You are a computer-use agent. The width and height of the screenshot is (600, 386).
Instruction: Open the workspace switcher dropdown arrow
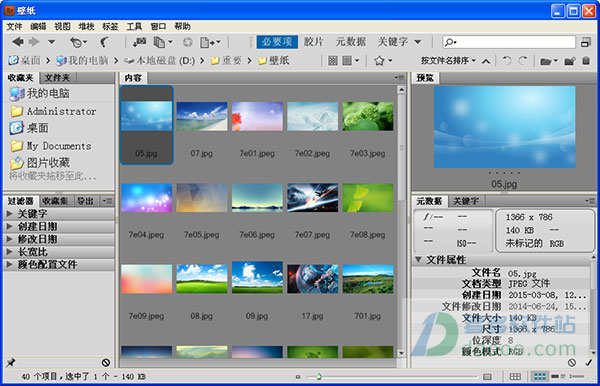(418, 42)
